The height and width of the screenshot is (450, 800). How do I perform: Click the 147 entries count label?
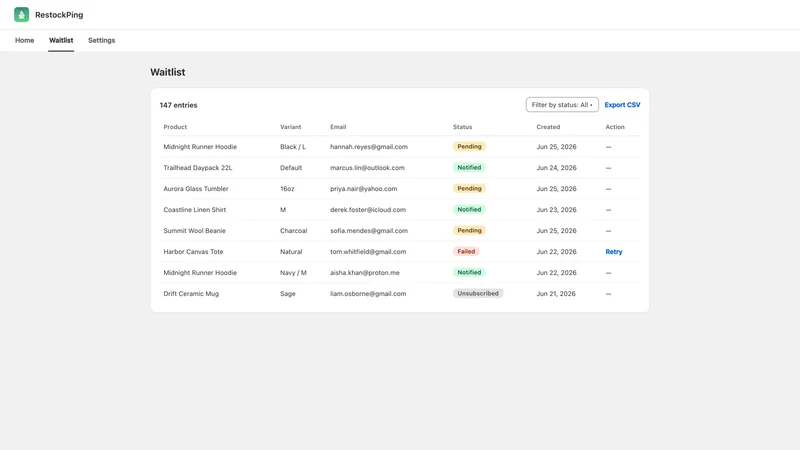click(179, 105)
